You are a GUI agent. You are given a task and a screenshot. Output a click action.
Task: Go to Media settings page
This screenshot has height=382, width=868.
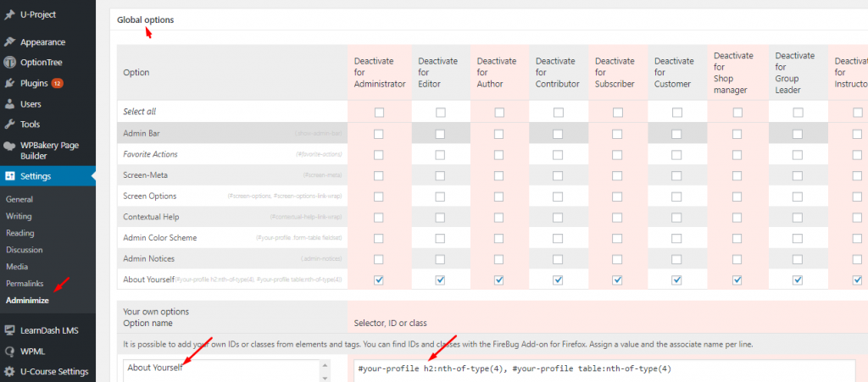tap(17, 267)
